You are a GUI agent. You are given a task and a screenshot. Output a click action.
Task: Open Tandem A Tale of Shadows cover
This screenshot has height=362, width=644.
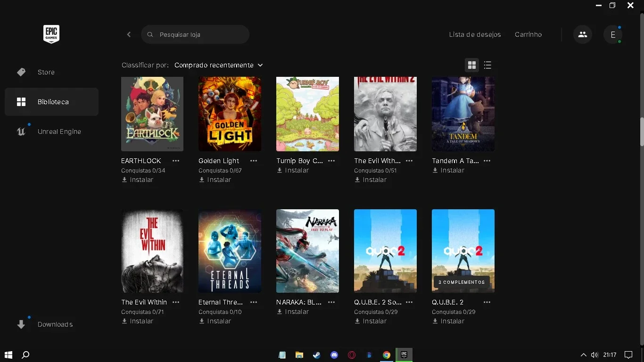[x=463, y=114]
